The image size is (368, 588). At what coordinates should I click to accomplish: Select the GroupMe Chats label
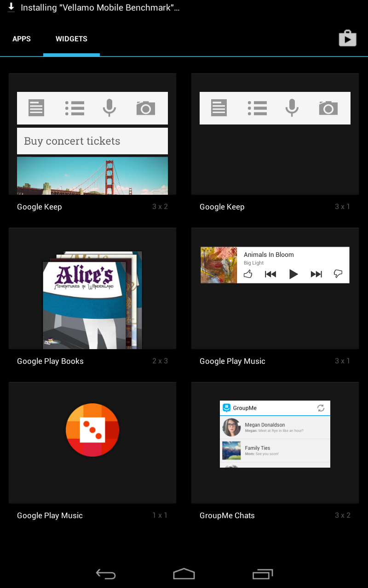227,515
